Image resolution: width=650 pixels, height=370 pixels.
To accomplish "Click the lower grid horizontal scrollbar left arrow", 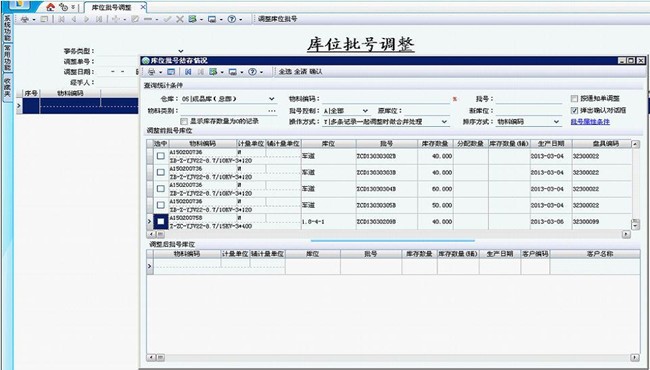I will click(x=152, y=357).
